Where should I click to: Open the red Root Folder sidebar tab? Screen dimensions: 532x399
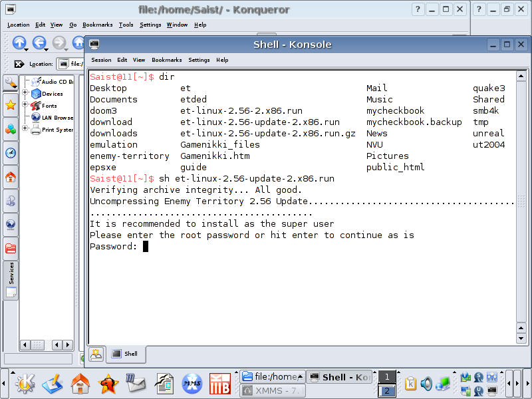coord(10,249)
